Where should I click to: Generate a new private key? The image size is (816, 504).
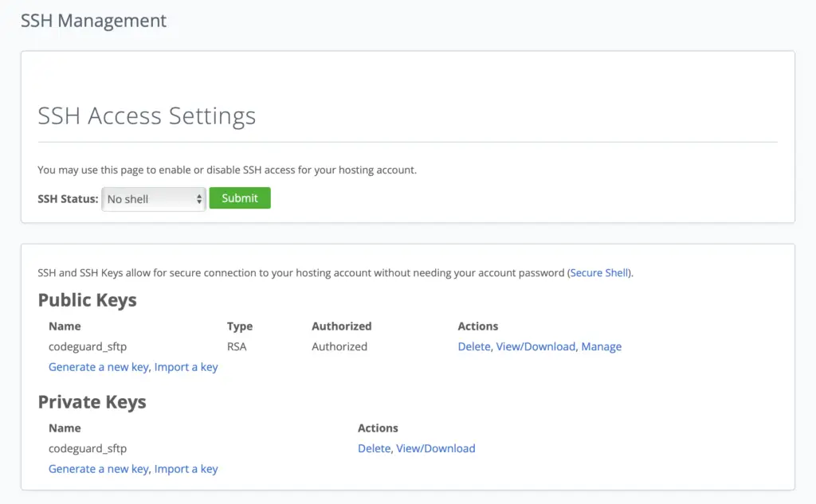tap(98, 469)
